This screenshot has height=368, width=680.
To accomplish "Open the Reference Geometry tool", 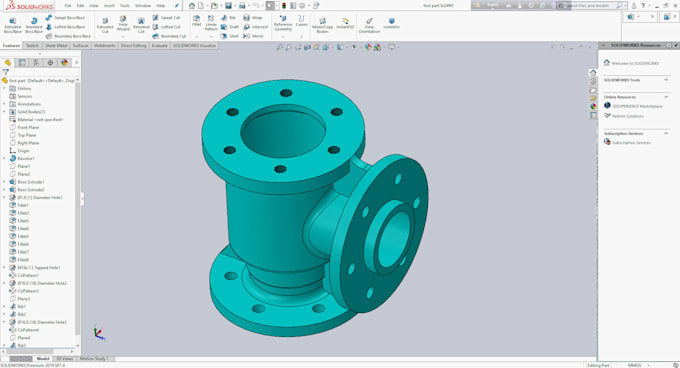I will 283,23.
